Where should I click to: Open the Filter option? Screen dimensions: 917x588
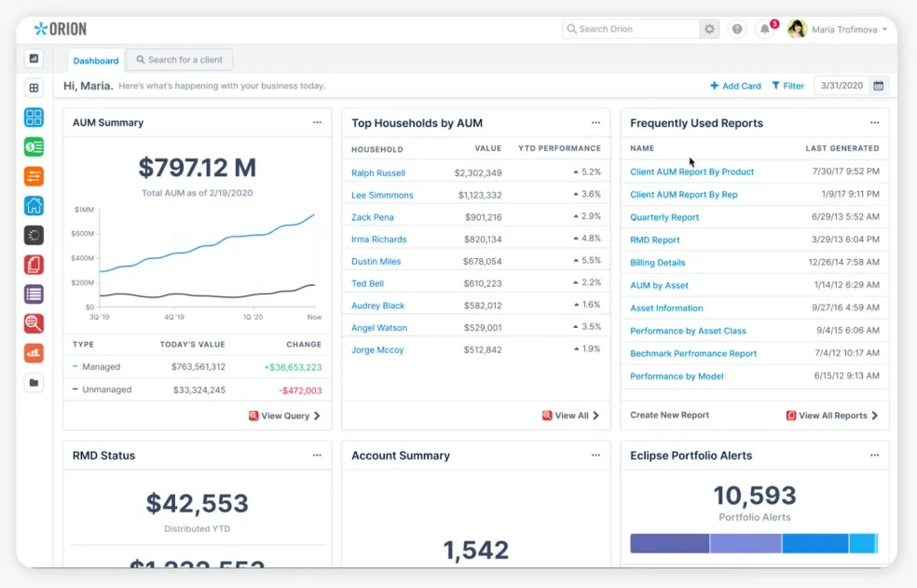click(x=787, y=86)
